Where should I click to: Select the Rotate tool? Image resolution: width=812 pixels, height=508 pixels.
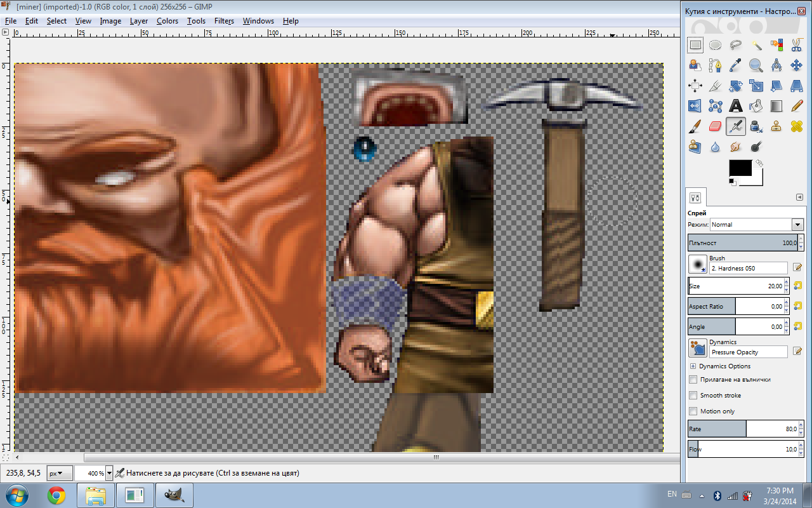pyautogui.click(x=736, y=86)
